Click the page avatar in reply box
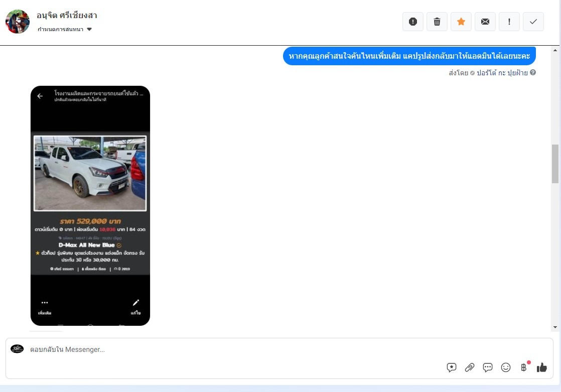 click(17, 349)
